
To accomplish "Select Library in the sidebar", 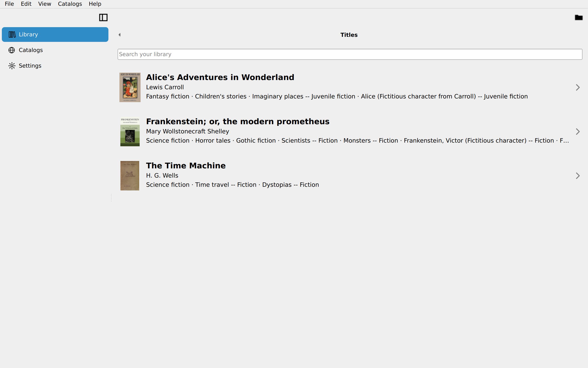I will click(55, 34).
